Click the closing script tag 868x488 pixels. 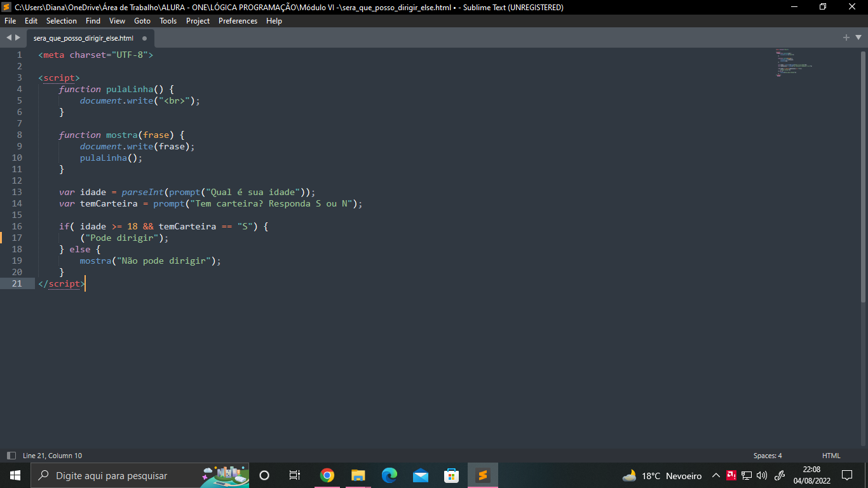(x=62, y=283)
